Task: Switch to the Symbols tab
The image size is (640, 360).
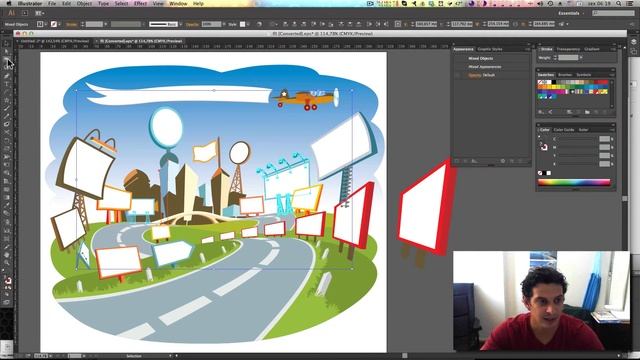Action: (584, 75)
